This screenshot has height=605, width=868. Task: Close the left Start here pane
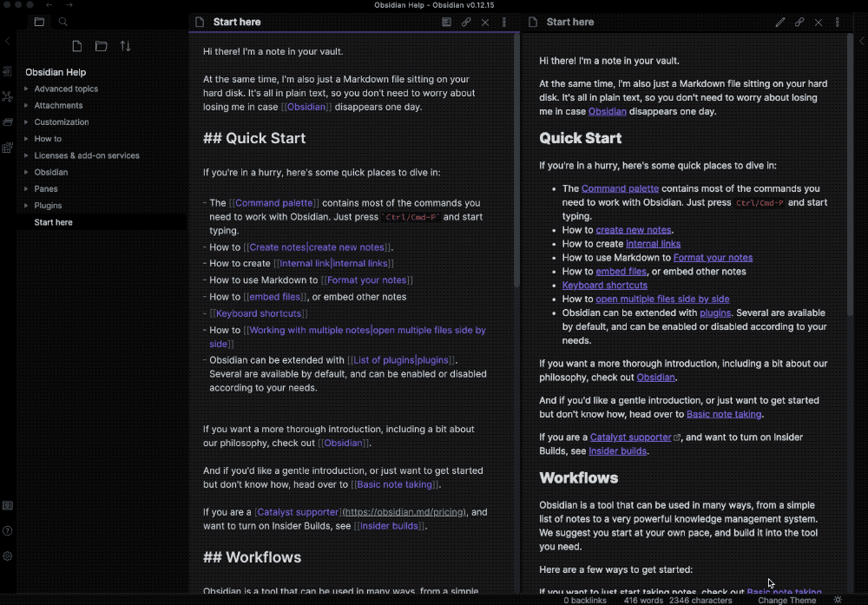[485, 23]
